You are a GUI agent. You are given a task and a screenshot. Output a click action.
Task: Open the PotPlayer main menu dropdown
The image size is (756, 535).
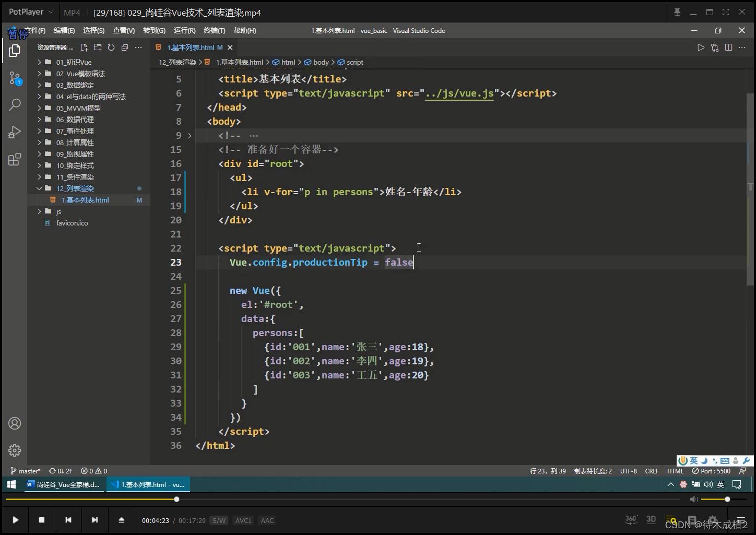(x=31, y=11)
